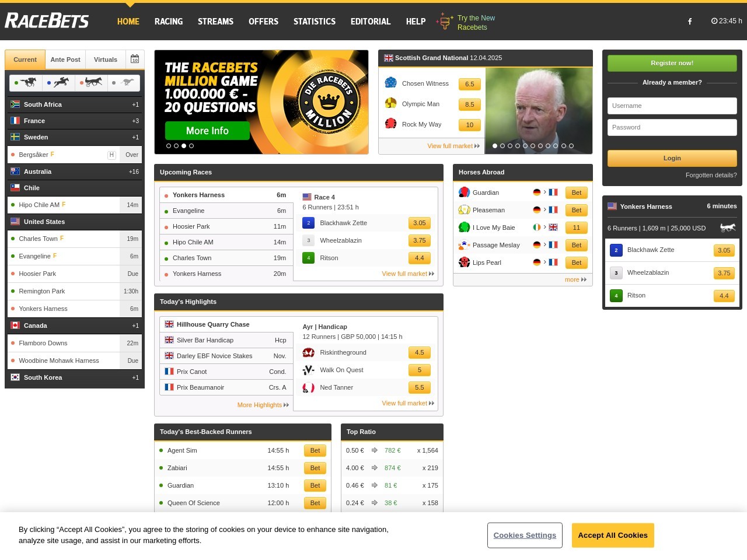
Task: Open the calendar date picker icon
Action: click(135, 59)
